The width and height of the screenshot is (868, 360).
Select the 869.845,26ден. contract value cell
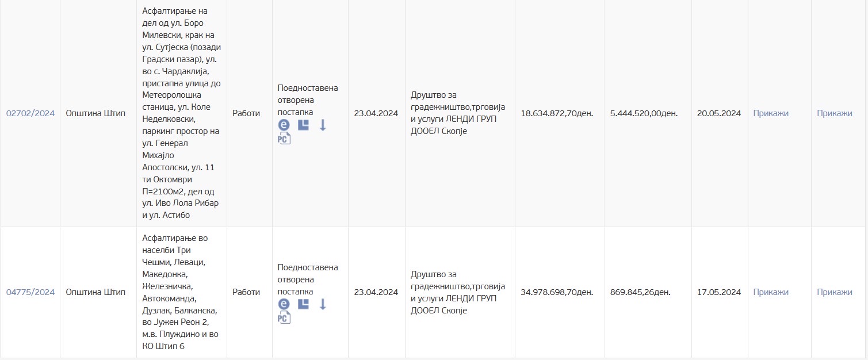point(640,292)
